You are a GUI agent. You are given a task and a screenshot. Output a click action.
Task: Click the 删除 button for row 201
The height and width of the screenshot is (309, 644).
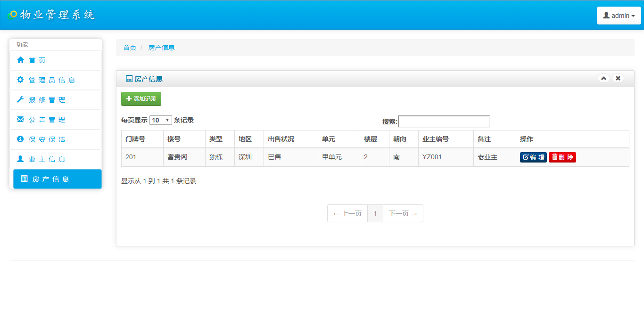(x=562, y=157)
